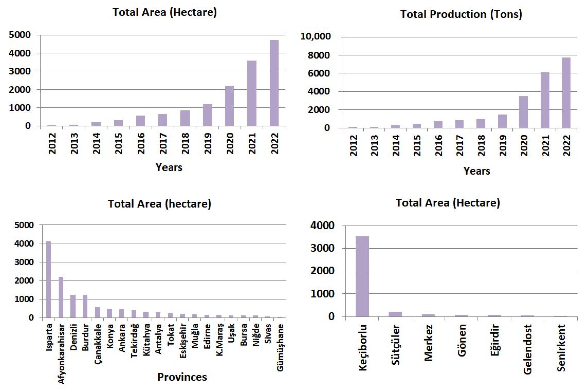
Task: Click the 2022 bar in Total Production chart
Action: 566,93
